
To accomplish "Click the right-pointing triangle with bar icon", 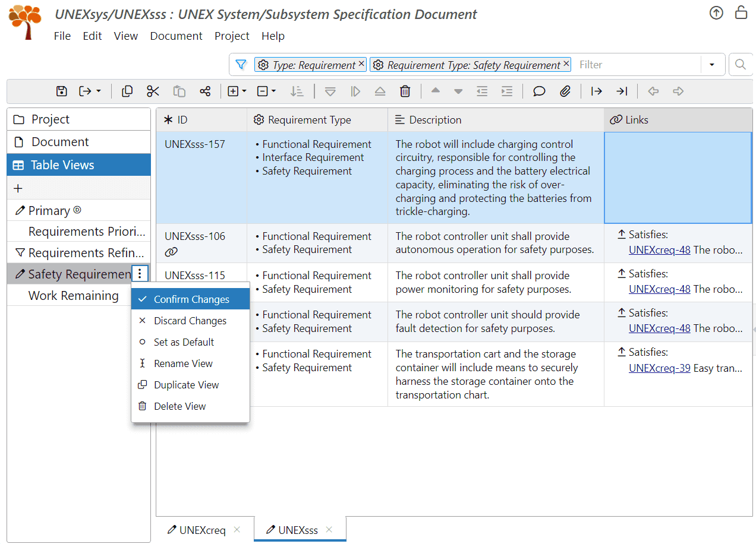I will [x=355, y=91].
